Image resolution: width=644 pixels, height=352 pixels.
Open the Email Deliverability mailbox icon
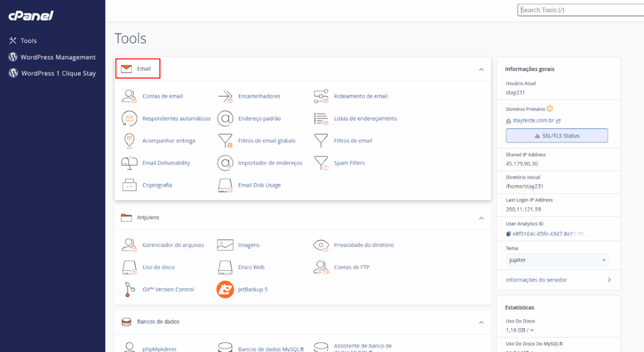129,163
